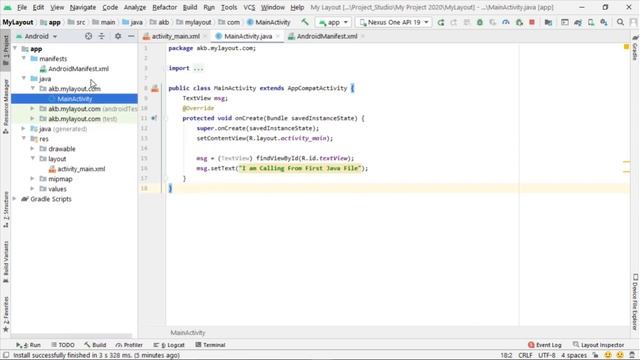Click the Rerun app icon in toolbar

coord(441,22)
